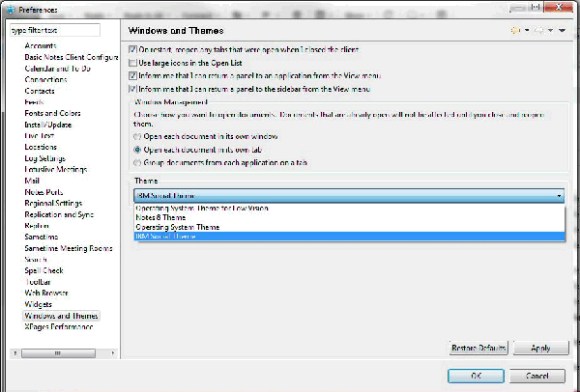Click the Preferences window title icon
This screenshot has height=392, width=580.
click(x=9, y=9)
